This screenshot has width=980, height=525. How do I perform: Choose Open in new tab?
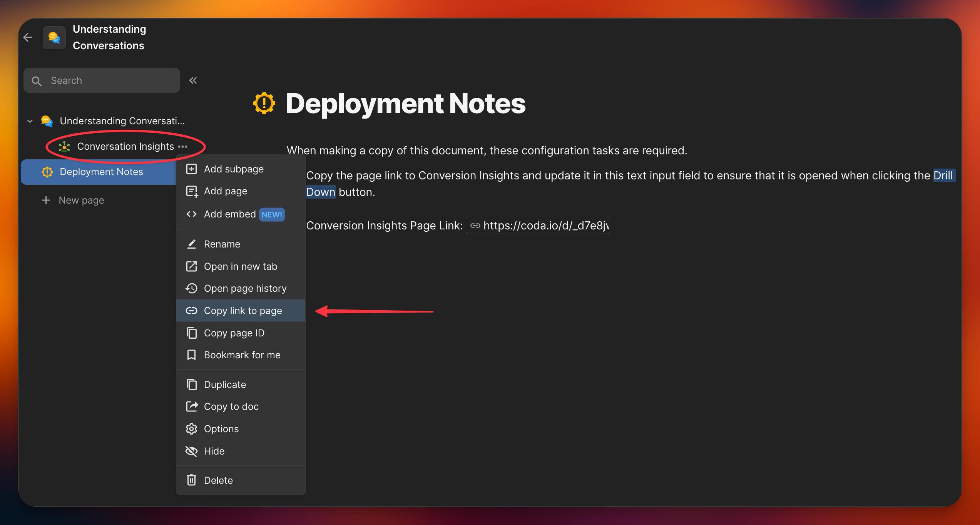pos(241,266)
